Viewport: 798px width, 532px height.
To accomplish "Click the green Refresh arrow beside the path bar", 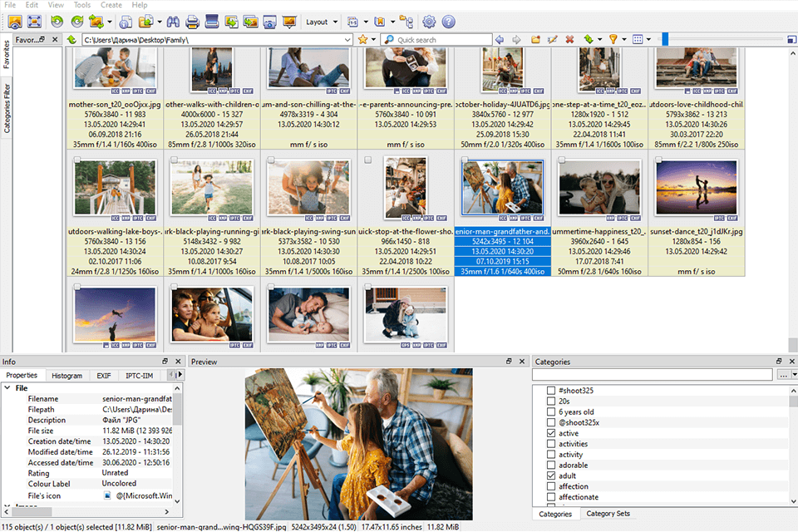I will pos(588,39).
